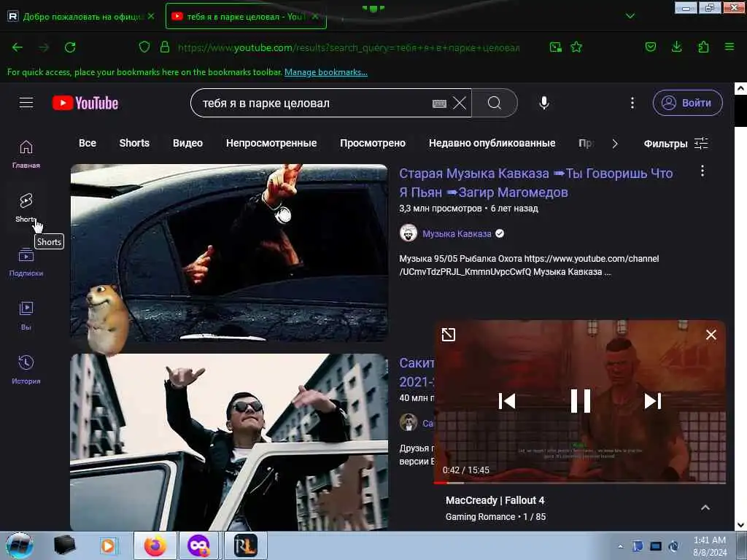Click the YouTube logo

(85, 103)
